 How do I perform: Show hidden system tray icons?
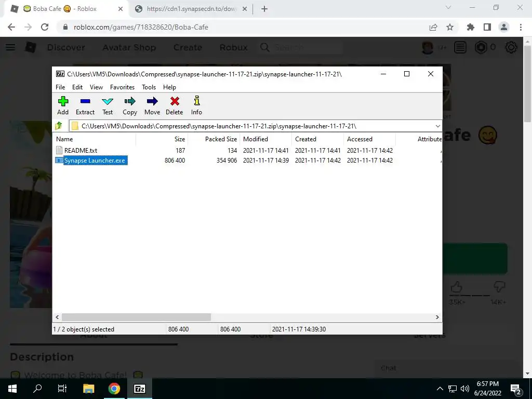pos(440,389)
